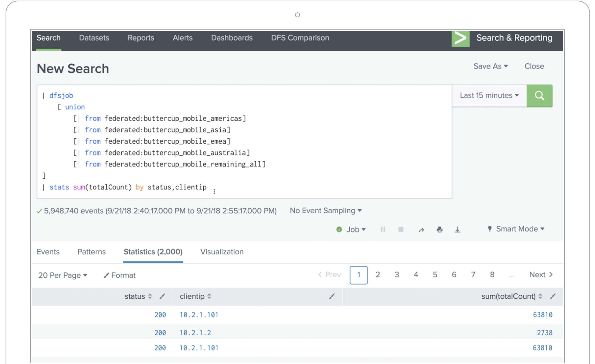Run search with green magnifier button
This screenshot has height=364, width=595.
click(539, 96)
